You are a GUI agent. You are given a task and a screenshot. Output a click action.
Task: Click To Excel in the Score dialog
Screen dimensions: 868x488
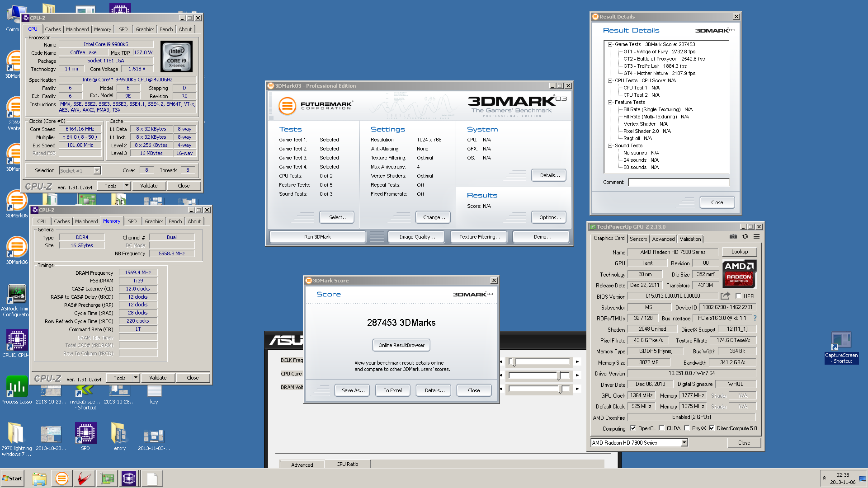click(392, 390)
